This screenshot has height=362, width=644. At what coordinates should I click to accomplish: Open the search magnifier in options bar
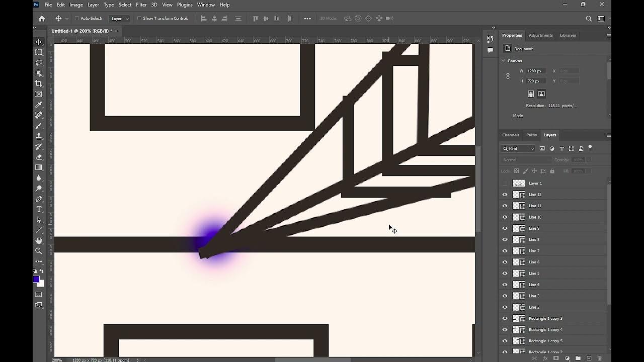[x=589, y=19]
